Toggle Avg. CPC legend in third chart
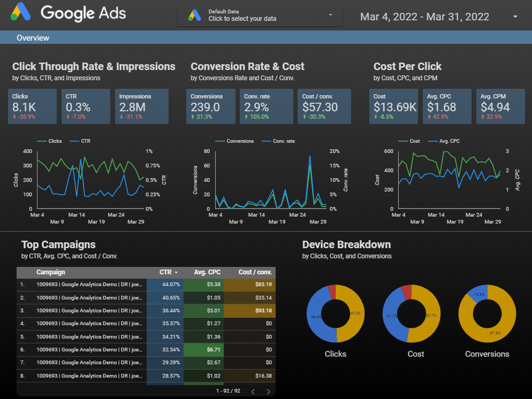Screen dimensions: 532x399 [x=444, y=141]
